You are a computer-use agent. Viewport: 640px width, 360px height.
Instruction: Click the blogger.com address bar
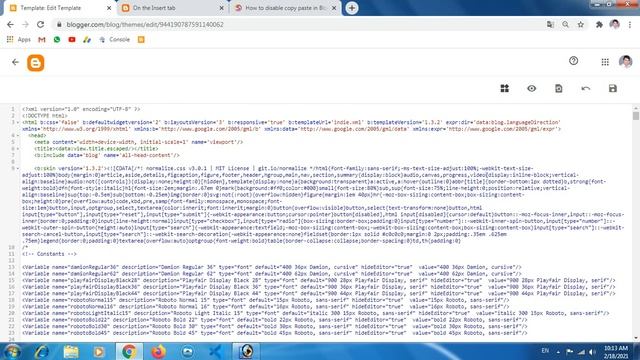298,24
